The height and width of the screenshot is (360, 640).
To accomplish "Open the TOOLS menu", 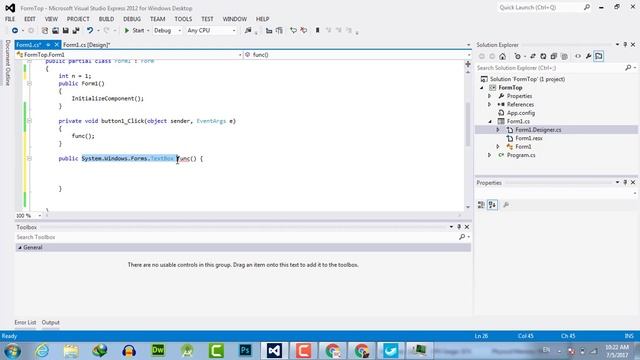I will point(183,19).
